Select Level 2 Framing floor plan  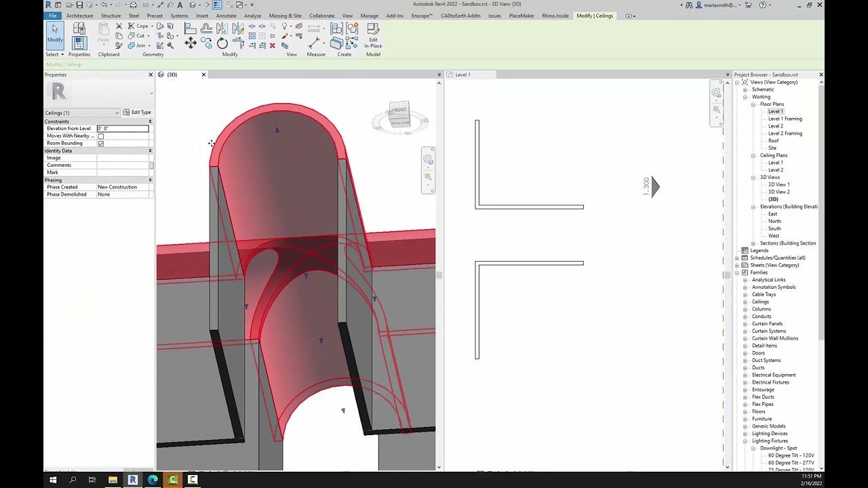(785, 134)
